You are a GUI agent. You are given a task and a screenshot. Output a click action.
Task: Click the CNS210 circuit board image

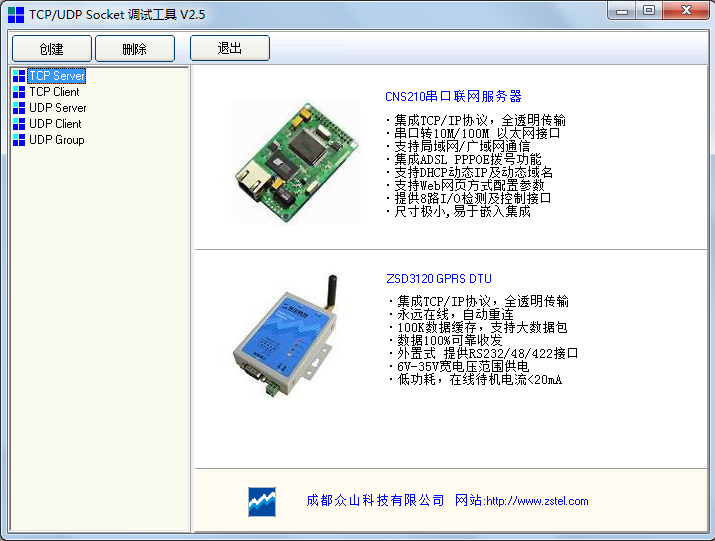(x=296, y=163)
